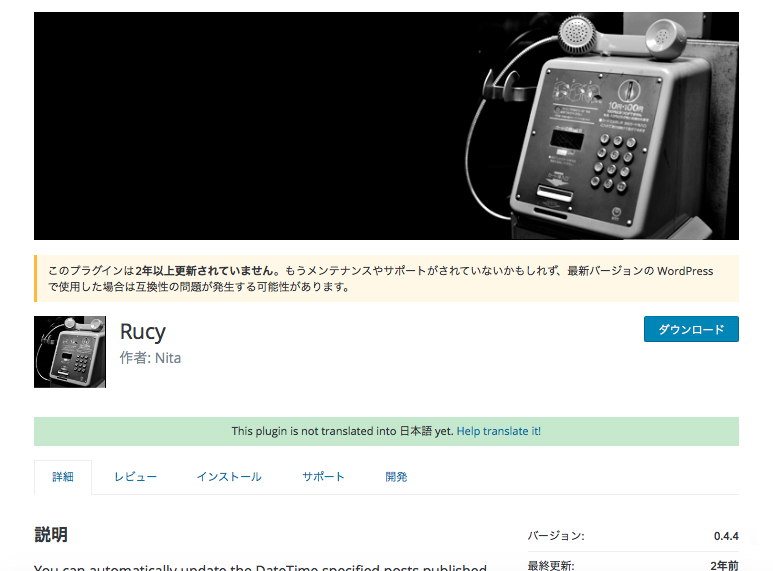Viewport: 773px width, 571px height.
Task: Show the 開発 tab
Action: tap(396, 477)
